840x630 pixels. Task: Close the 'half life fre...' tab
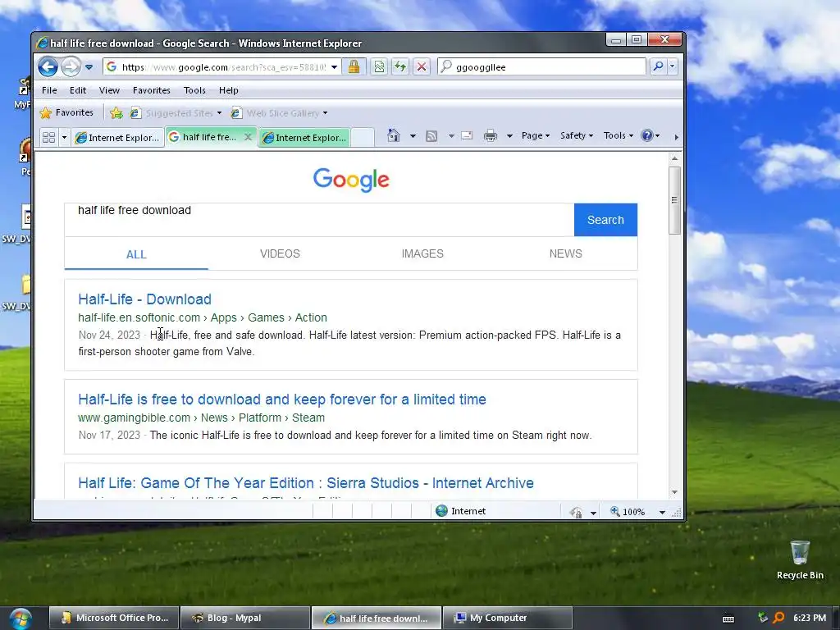248,137
